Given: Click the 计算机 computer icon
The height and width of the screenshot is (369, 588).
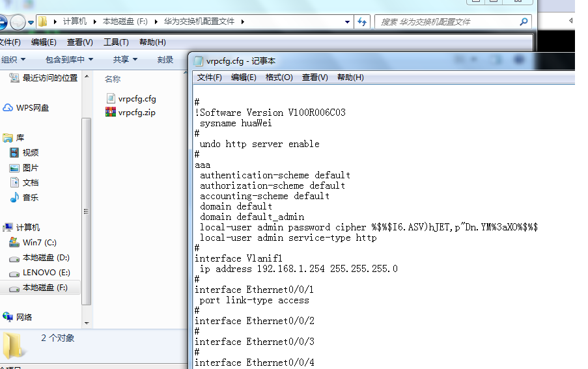Looking at the screenshot, I should pos(8,227).
